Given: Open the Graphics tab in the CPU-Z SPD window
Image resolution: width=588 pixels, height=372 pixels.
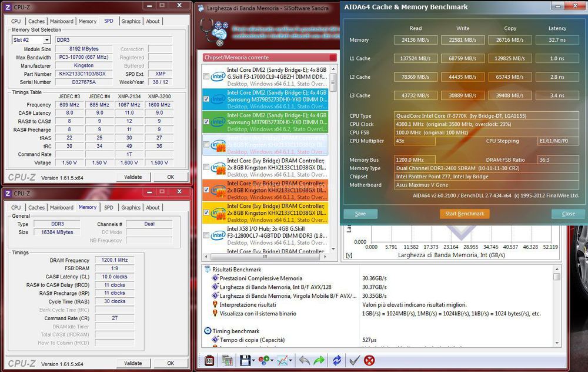Looking at the screenshot, I should tap(131, 21).
